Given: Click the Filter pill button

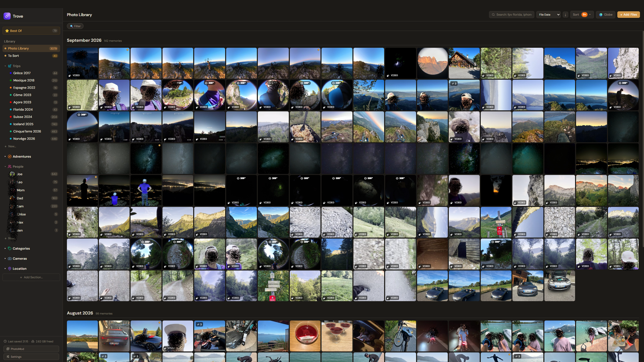Looking at the screenshot, I should click(x=75, y=26).
